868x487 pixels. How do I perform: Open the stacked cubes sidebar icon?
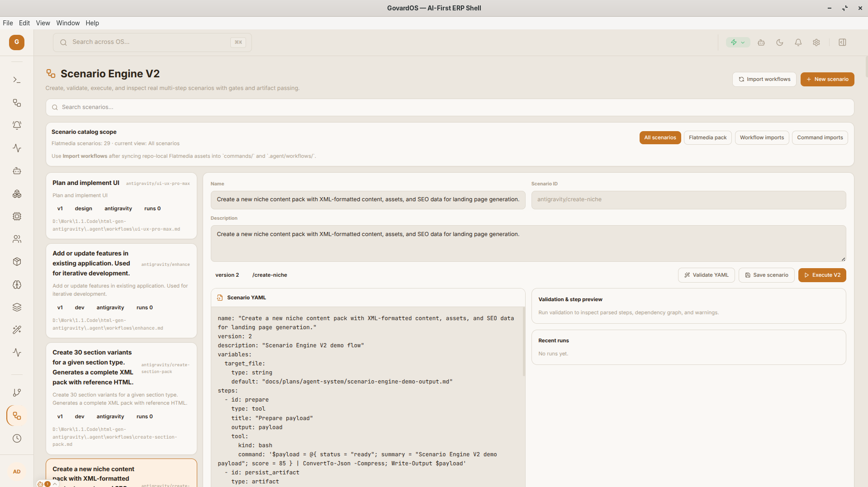tap(17, 194)
